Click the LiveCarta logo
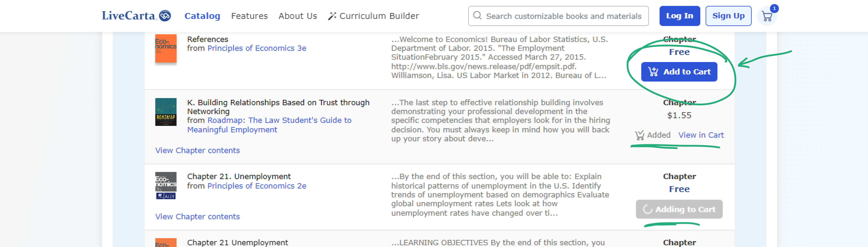 tap(136, 16)
